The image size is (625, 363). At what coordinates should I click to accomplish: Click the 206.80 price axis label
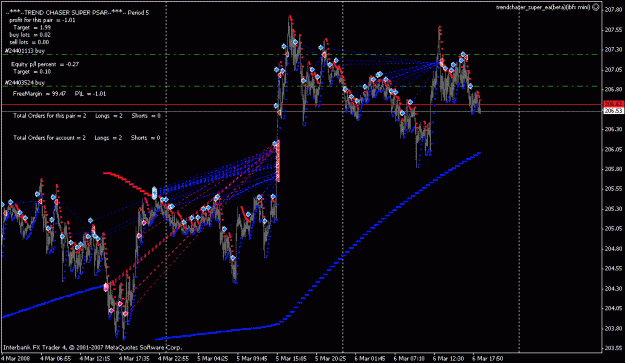(x=614, y=89)
